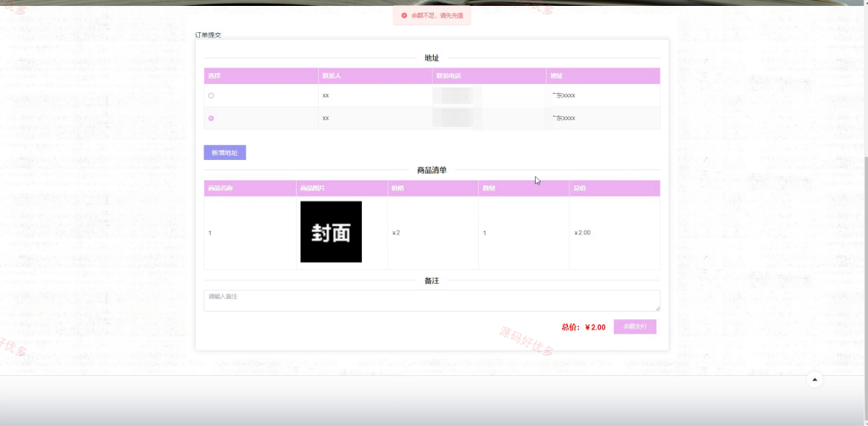Image resolution: width=868 pixels, height=426 pixels.
Task: Click the 商品名称 column header
Action: (250, 188)
